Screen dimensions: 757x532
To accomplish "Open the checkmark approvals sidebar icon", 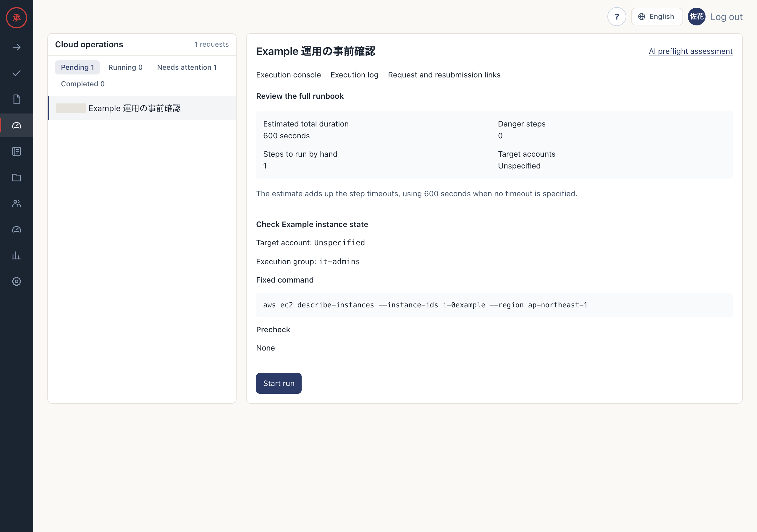I will point(17,73).
